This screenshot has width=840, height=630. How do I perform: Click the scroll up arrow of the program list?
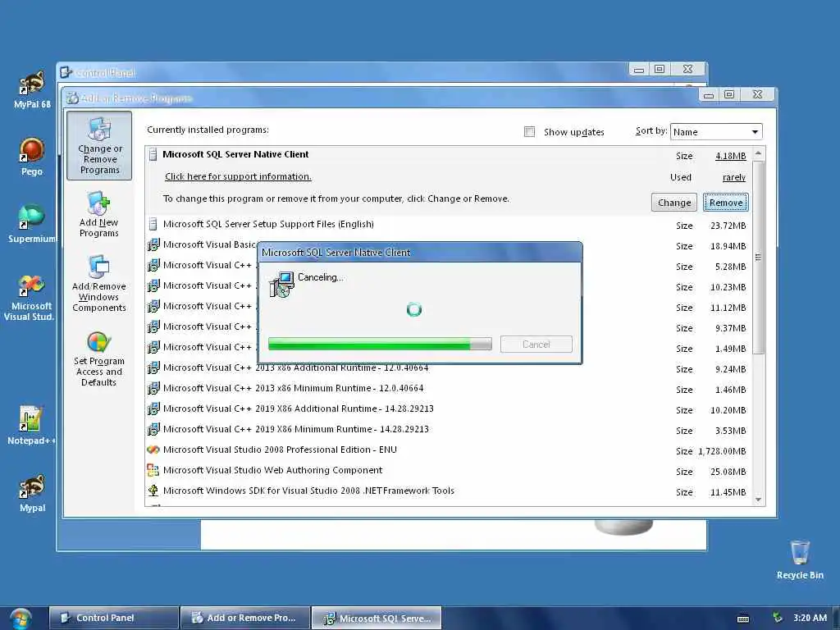[758, 153]
